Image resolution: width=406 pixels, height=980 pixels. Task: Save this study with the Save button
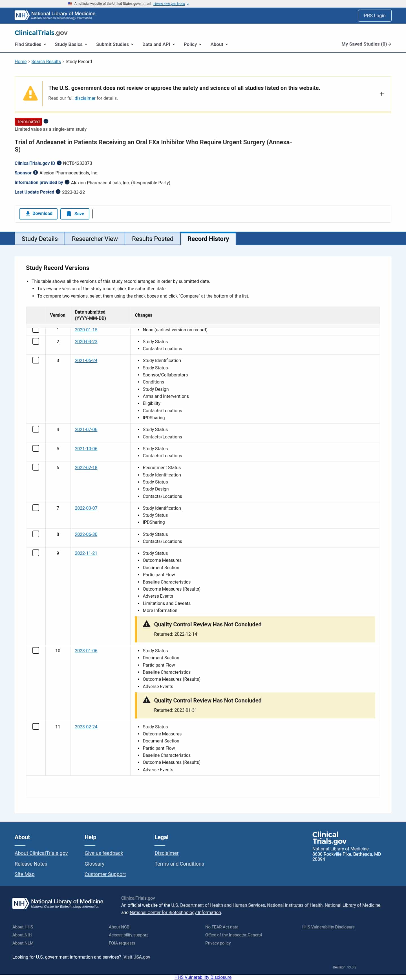pos(75,214)
